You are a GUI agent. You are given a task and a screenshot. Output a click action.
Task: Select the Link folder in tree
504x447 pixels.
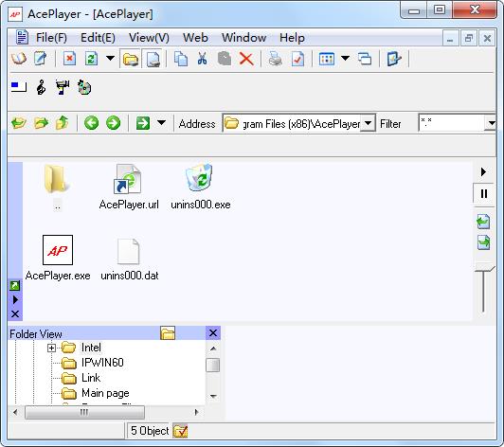pos(91,378)
